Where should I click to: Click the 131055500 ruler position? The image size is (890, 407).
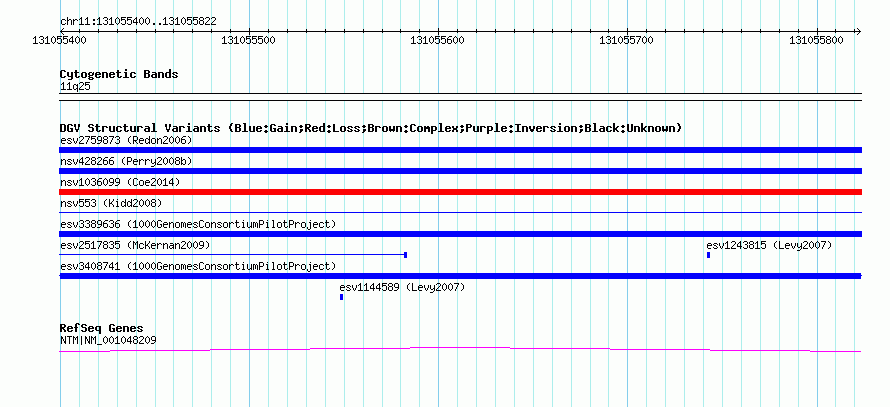[249, 40]
